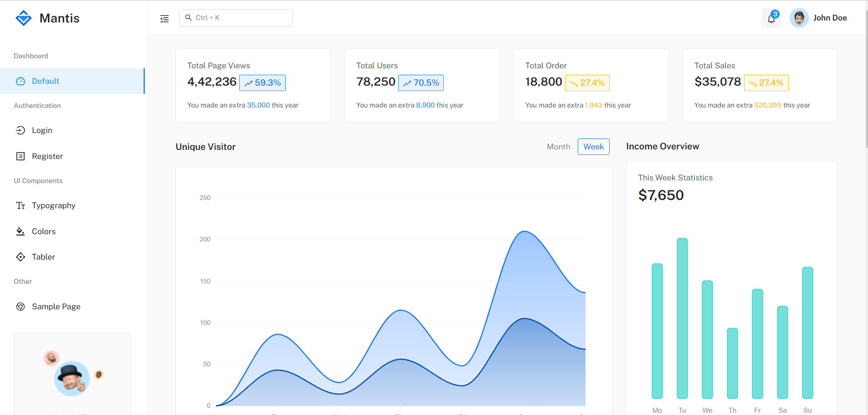This screenshot has width=868, height=415.
Task: Click the 70.5% growth chip
Action: pos(421,83)
